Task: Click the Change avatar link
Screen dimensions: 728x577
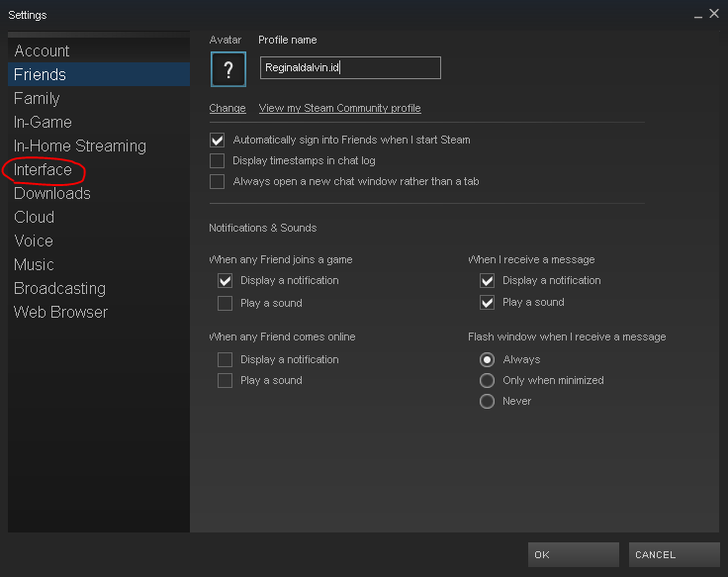Action: pyautogui.click(x=227, y=108)
